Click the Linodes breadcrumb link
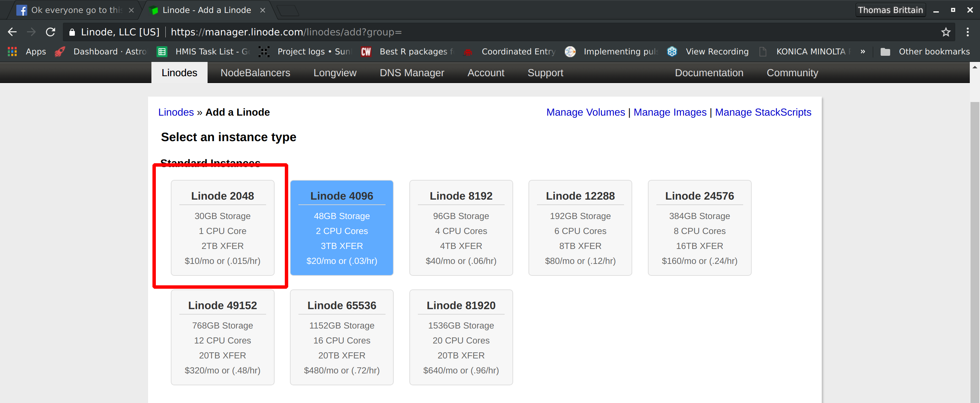Viewport: 980px width, 403px height. (176, 113)
